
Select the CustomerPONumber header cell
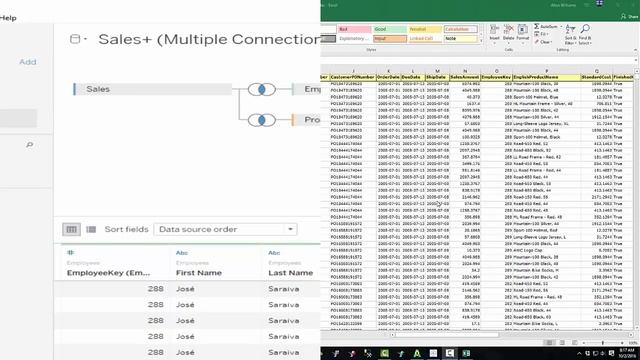pyautogui.click(x=353, y=77)
